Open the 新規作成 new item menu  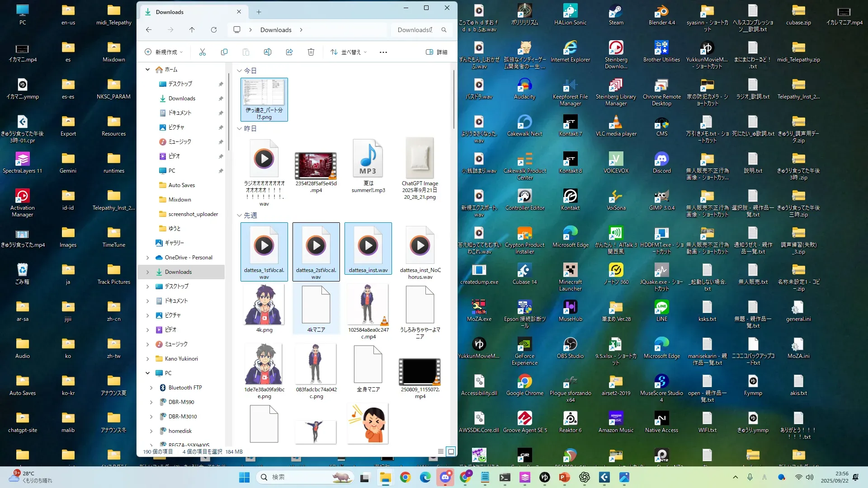coord(164,52)
